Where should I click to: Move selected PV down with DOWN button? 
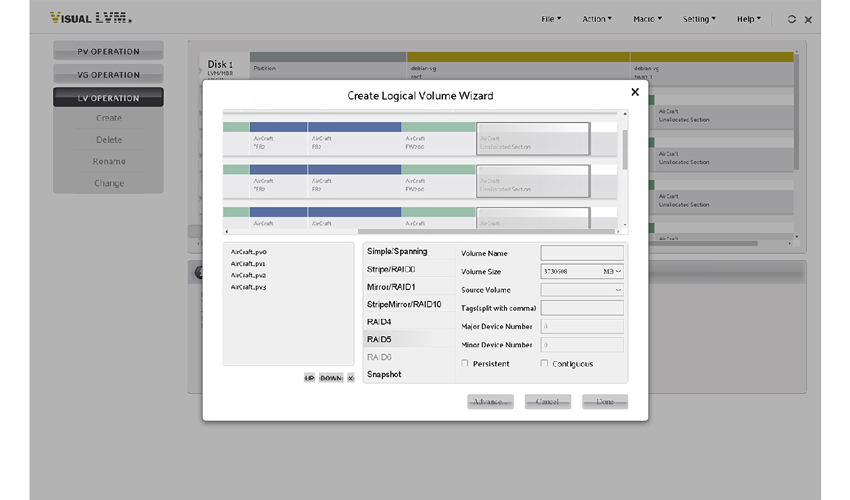pos(331,378)
